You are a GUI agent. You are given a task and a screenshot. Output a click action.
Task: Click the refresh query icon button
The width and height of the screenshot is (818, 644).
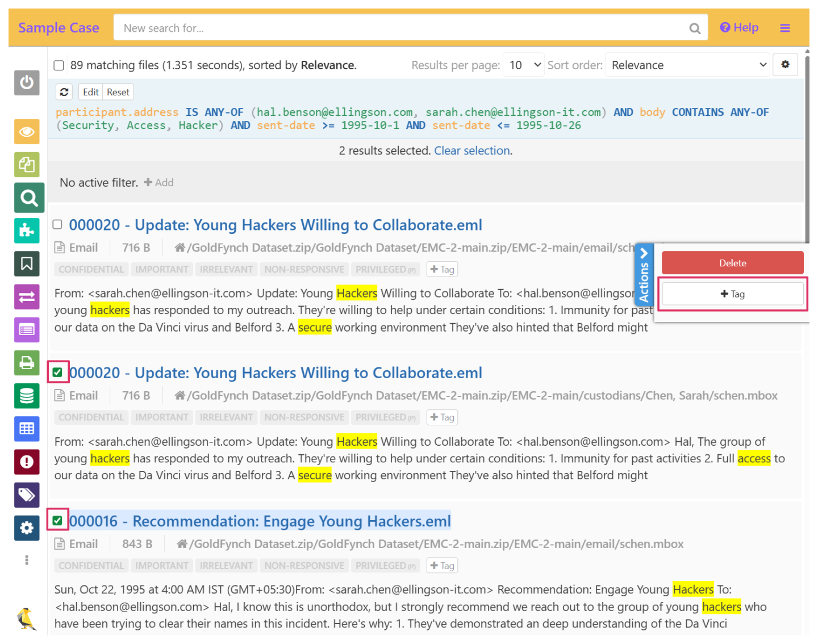[64, 92]
